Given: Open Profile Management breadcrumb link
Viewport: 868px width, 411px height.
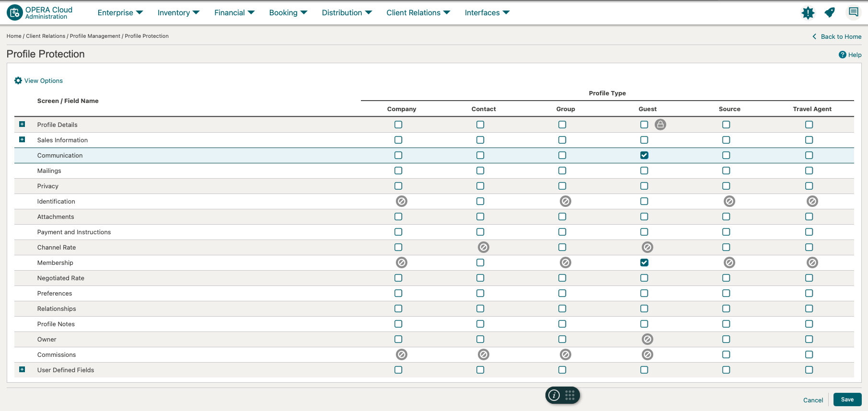Looking at the screenshot, I should click(95, 36).
